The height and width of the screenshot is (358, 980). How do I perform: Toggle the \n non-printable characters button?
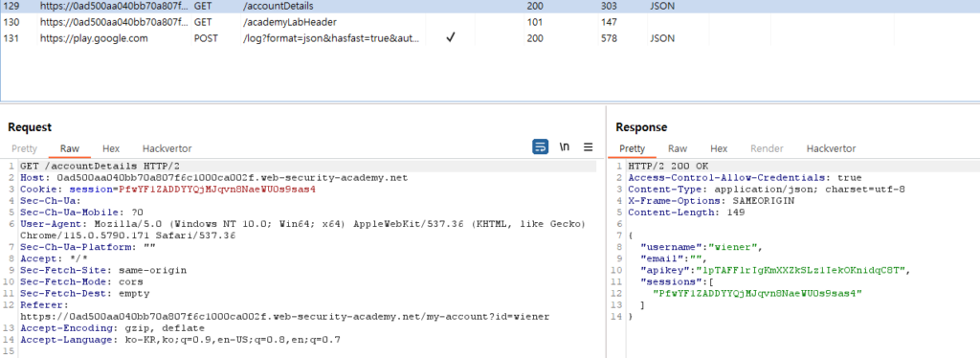[x=564, y=146]
